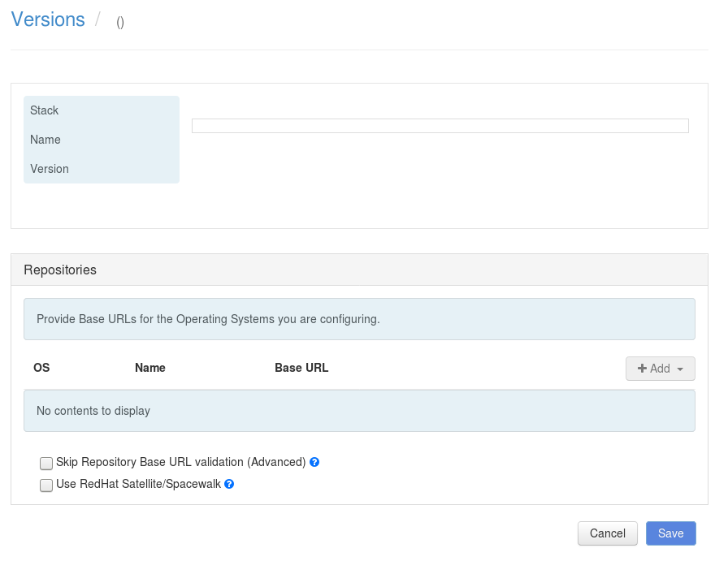This screenshot has height=561, width=728.
Task: Click the Stack label
Action: click(x=45, y=110)
